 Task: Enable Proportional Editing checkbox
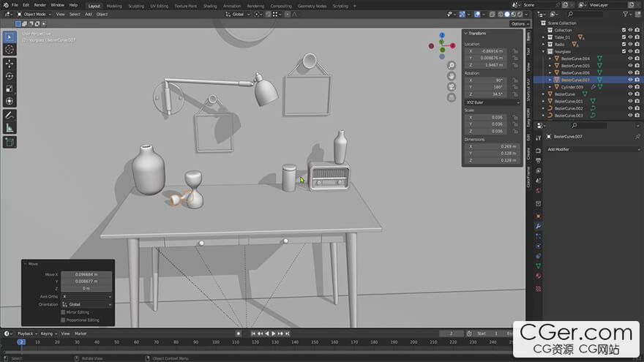click(x=63, y=320)
